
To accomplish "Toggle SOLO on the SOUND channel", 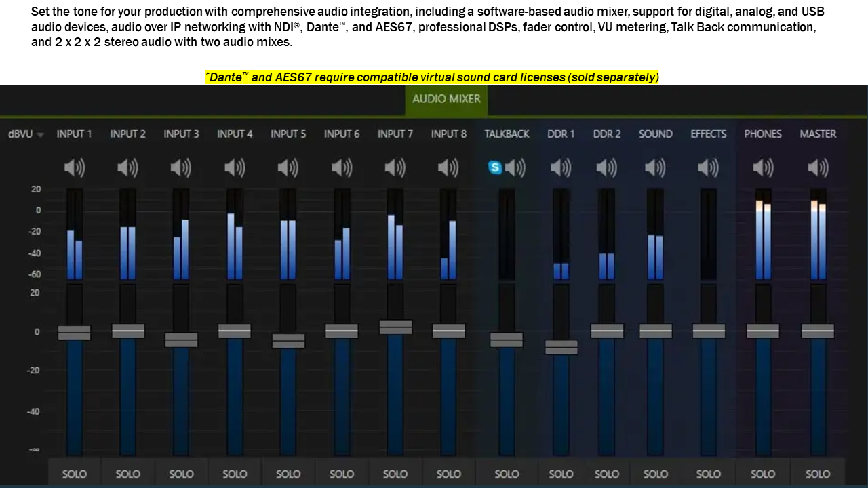I will tap(656, 474).
